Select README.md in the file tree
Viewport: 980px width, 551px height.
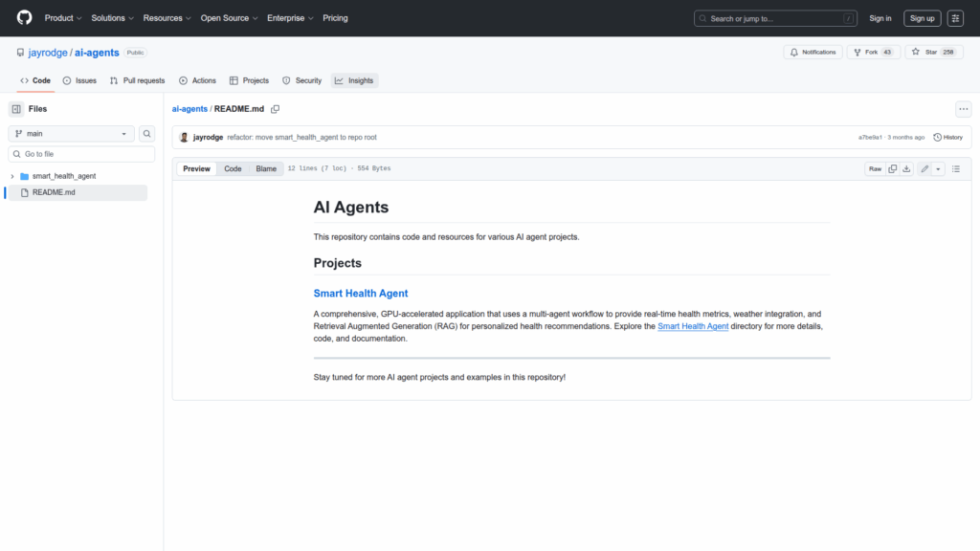click(78, 192)
